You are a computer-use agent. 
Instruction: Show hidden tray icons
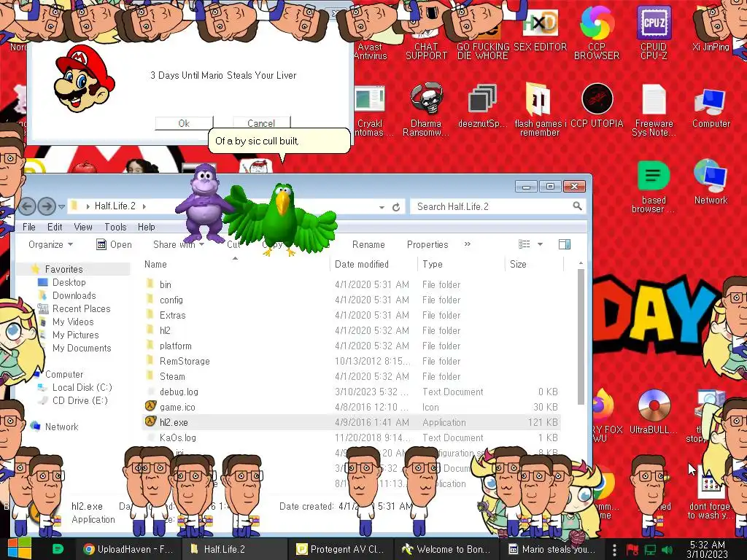point(614,550)
